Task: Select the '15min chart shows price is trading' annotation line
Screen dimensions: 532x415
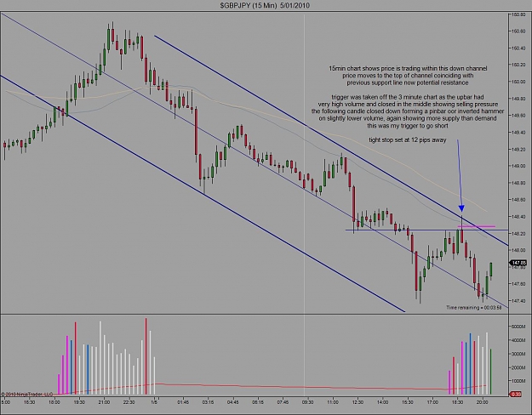Action: coord(408,69)
